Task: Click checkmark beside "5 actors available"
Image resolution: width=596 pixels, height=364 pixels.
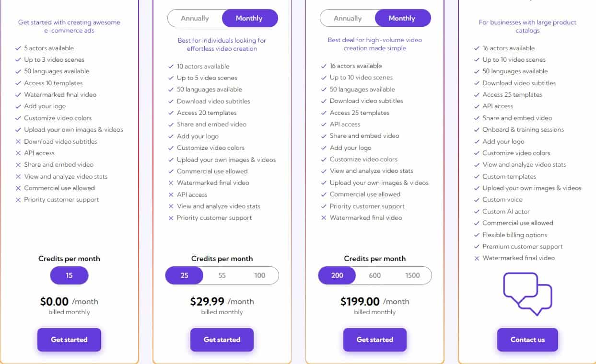Action: (18, 48)
